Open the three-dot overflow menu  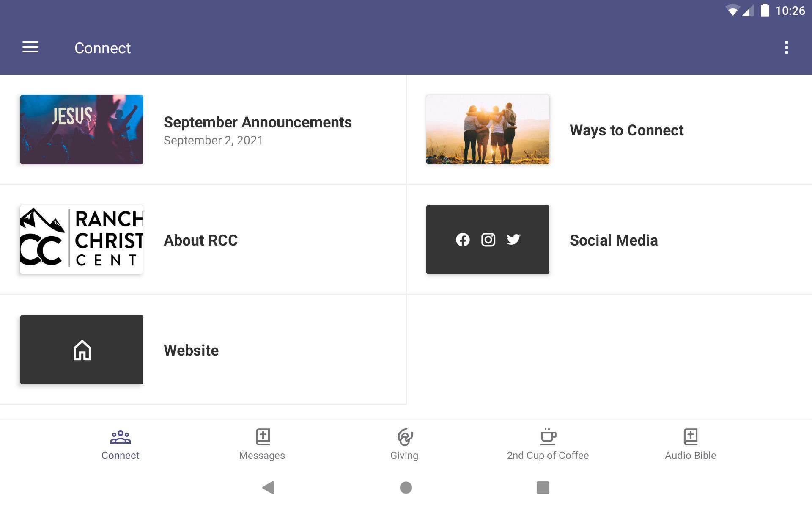[x=786, y=47]
